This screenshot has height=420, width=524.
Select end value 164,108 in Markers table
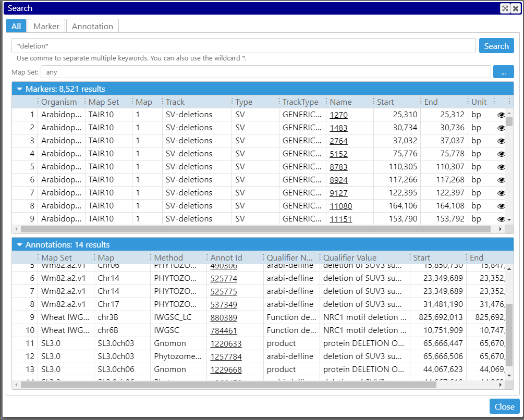[x=444, y=206]
